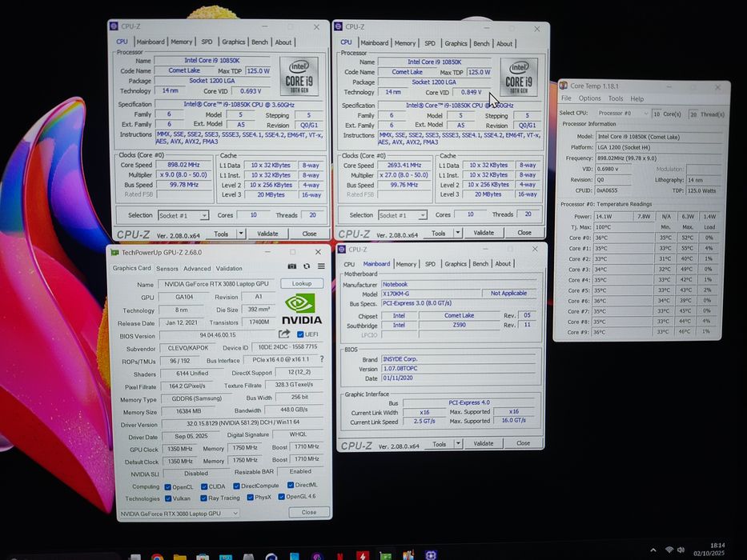Screen dimensions: 747x560
Task: Toggle the Vulkan checkbox
Action: point(167,498)
